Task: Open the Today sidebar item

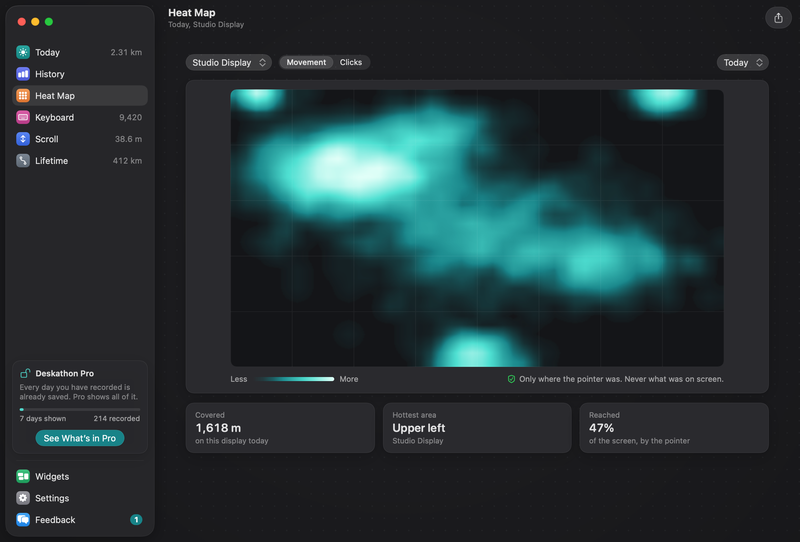Action: click(80, 52)
